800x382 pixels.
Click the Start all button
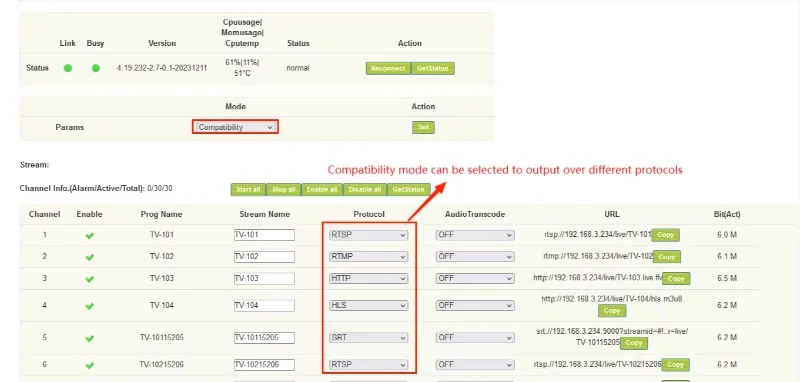pos(248,190)
